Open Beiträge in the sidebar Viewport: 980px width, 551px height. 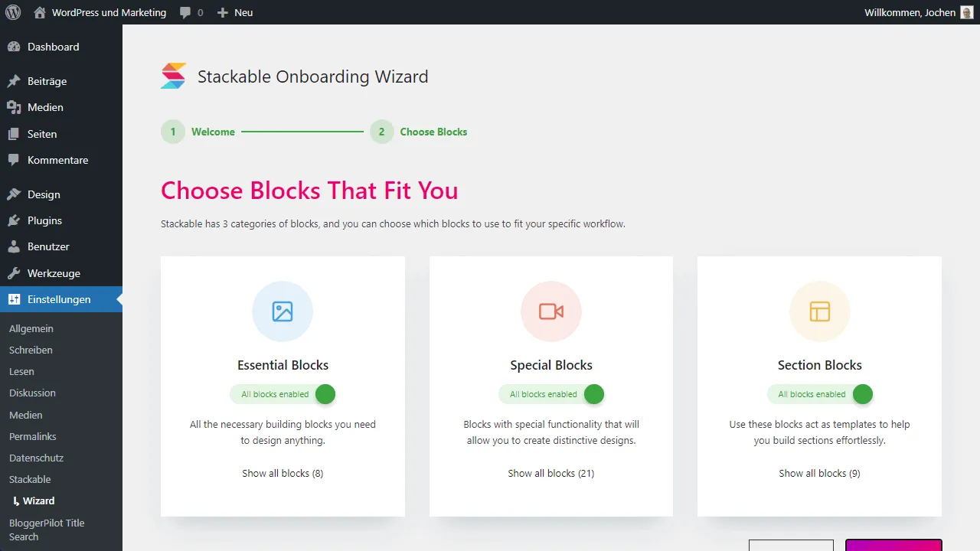[x=61, y=81]
